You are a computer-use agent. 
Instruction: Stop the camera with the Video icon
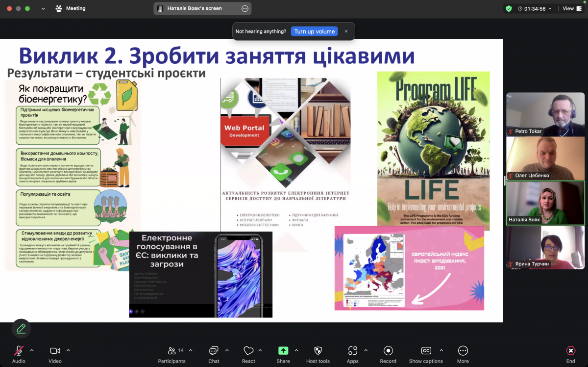click(x=55, y=351)
